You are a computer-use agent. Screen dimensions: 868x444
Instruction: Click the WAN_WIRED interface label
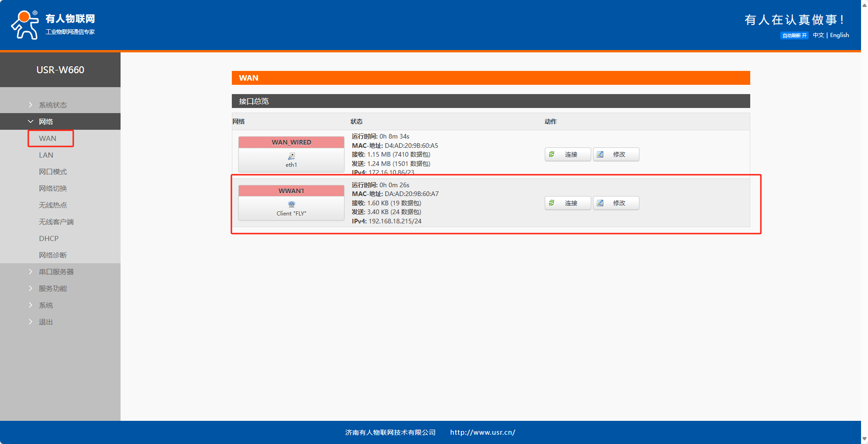(x=291, y=142)
